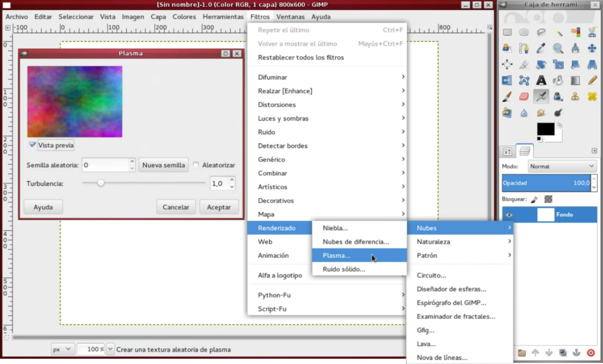The image size is (603, 364).
Task: Select the Heal tool
Action: (592, 96)
